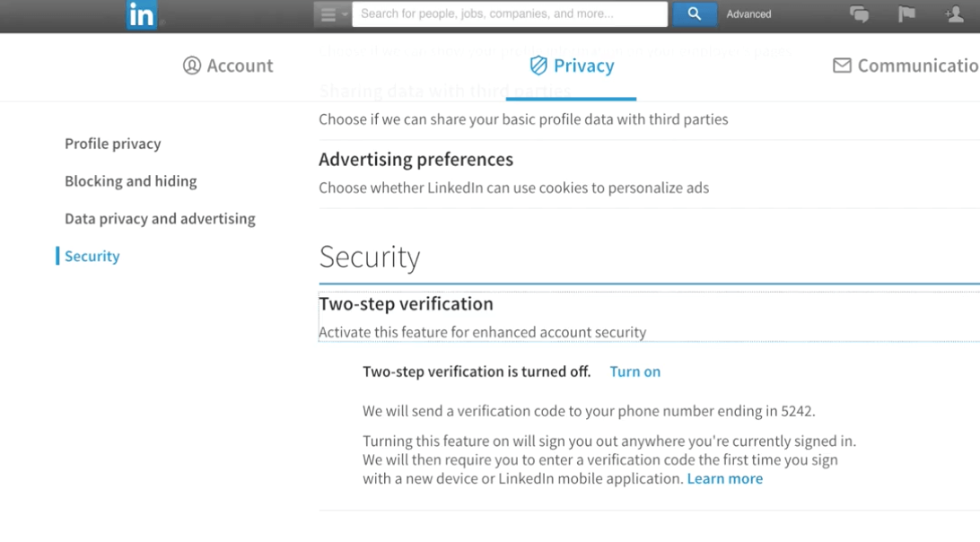
Task: Turn on two-step verification
Action: tap(635, 372)
